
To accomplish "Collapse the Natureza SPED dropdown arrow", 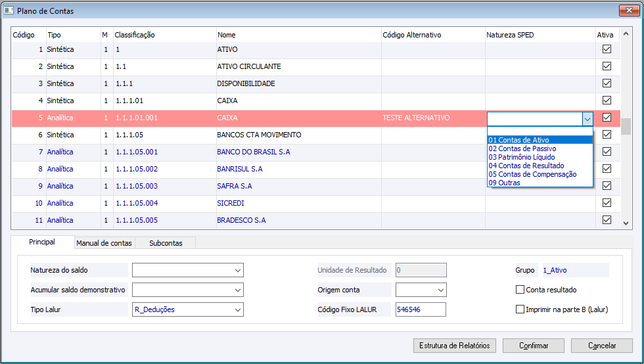I will click(x=587, y=119).
